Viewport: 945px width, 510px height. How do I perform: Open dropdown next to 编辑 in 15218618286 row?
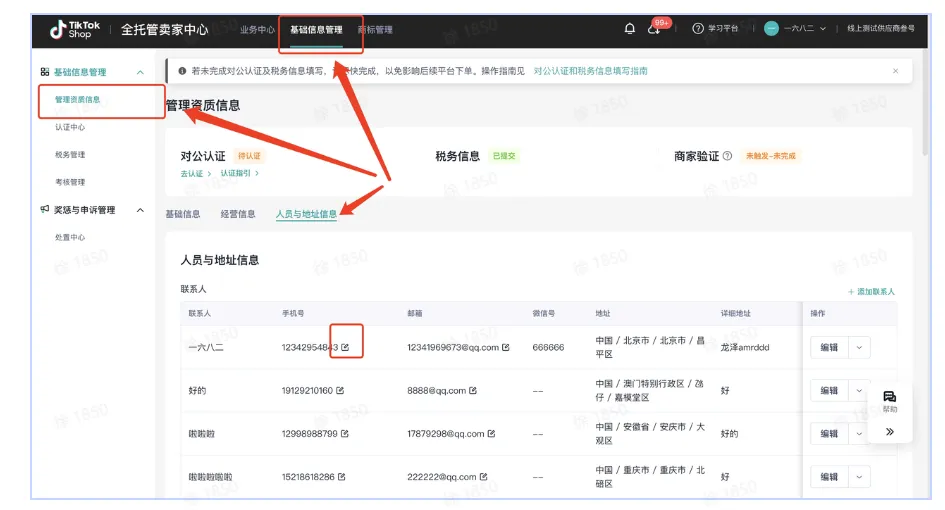[859, 477]
